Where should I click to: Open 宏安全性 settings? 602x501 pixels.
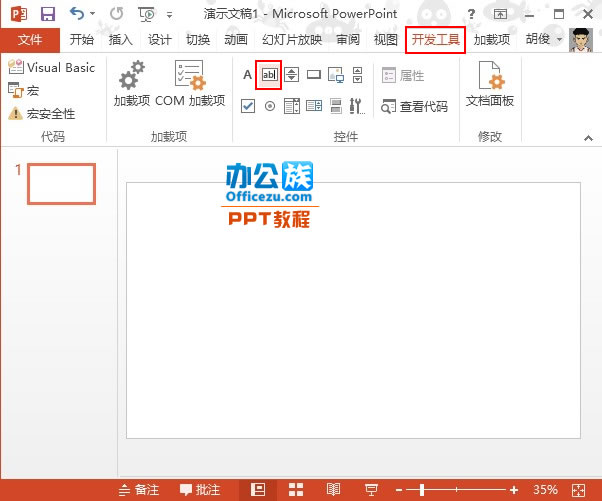[x=41, y=114]
